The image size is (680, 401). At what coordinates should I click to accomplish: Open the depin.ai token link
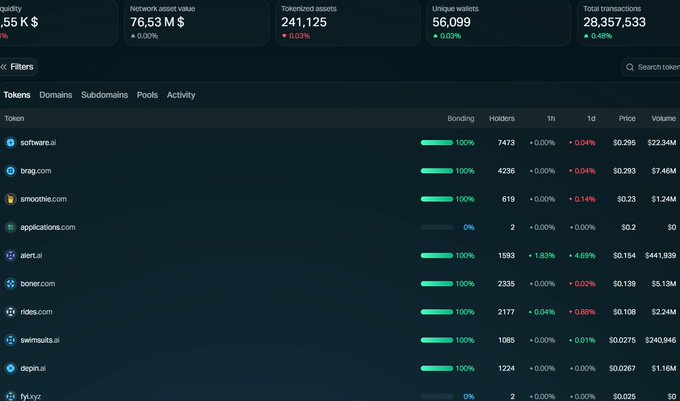tap(33, 368)
